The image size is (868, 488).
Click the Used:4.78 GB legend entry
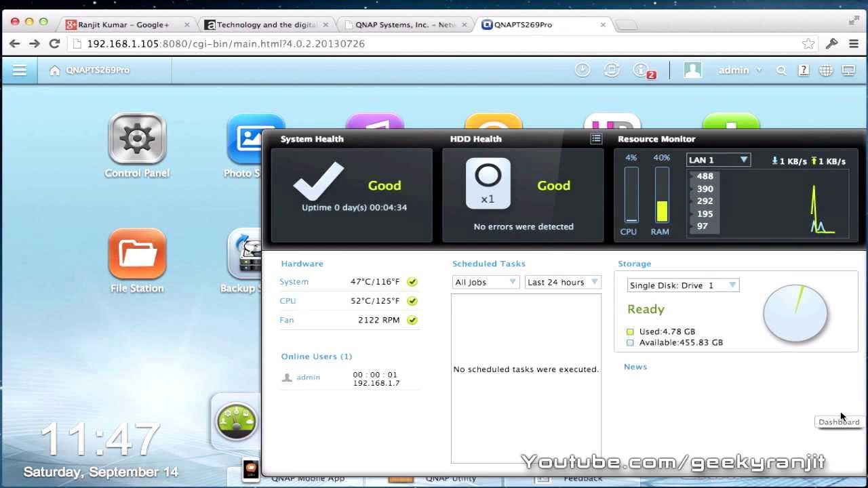click(x=661, y=332)
